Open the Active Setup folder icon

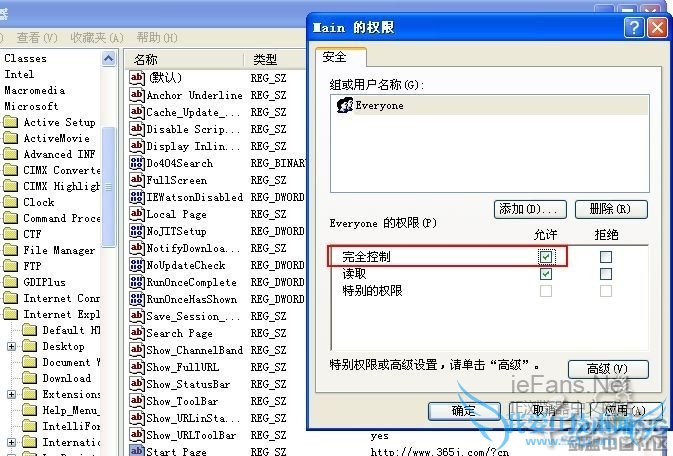point(10,122)
